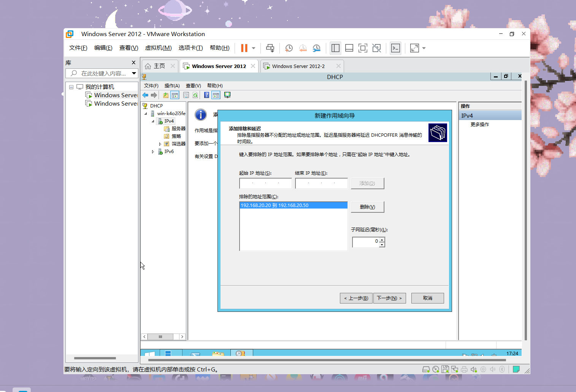This screenshot has width=576, height=392.
Task: Click the 结束 IP 地址 input field
Action: (321, 183)
